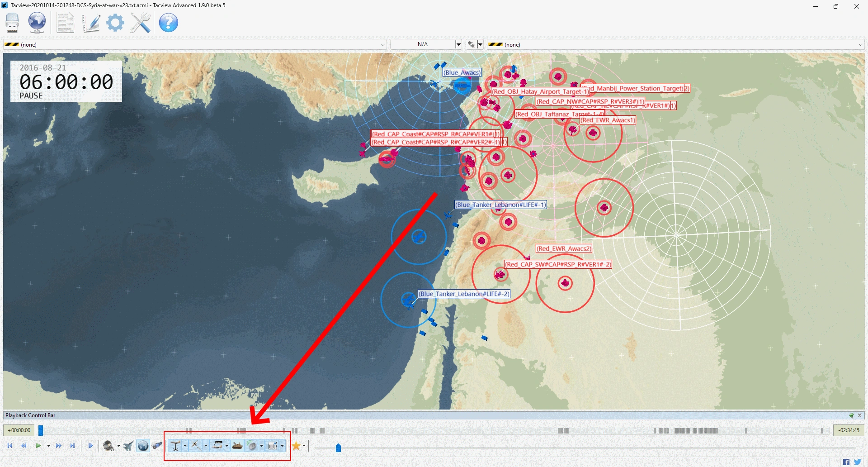Open the Facebook link icon
The height and width of the screenshot is (467, 868).
846,462
